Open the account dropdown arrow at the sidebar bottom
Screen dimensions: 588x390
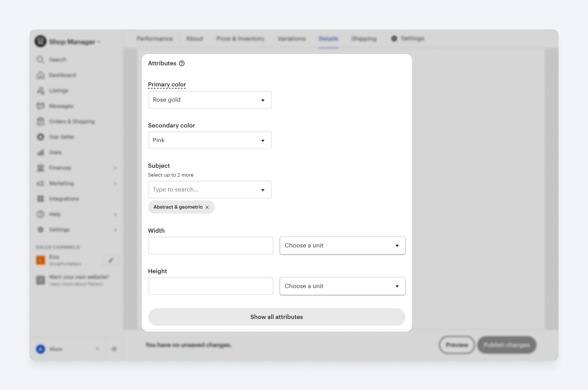[x=97, y=349]
